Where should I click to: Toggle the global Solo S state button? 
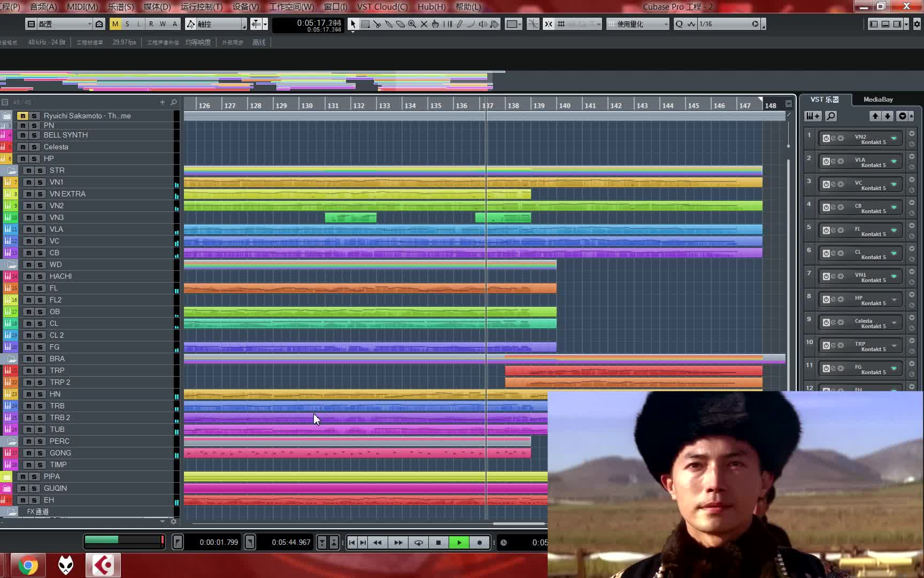point(127,24)
